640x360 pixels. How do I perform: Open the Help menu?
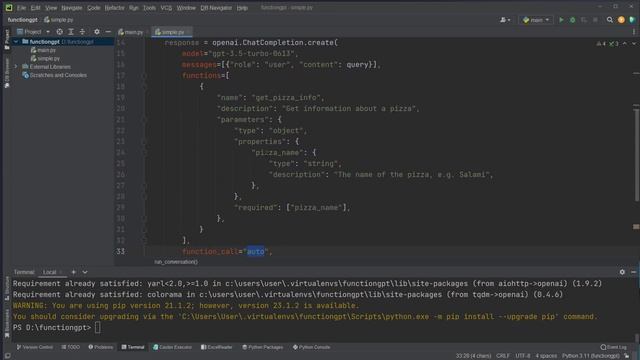click(242, 8)
